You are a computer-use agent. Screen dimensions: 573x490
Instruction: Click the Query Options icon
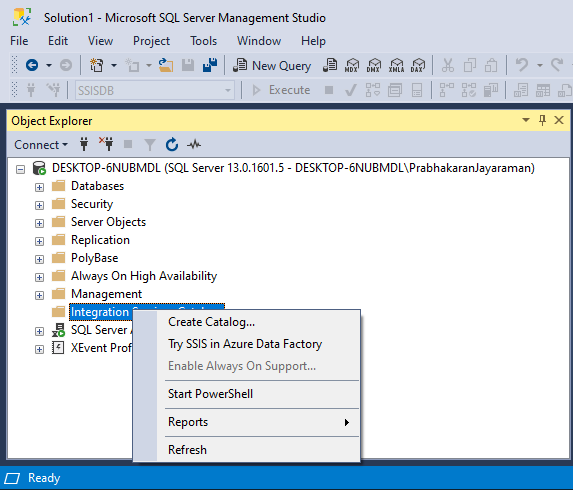[395, 90]
